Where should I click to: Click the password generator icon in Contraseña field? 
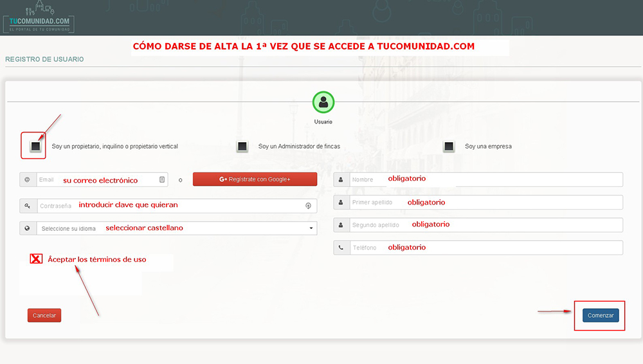tap(309, 206)
